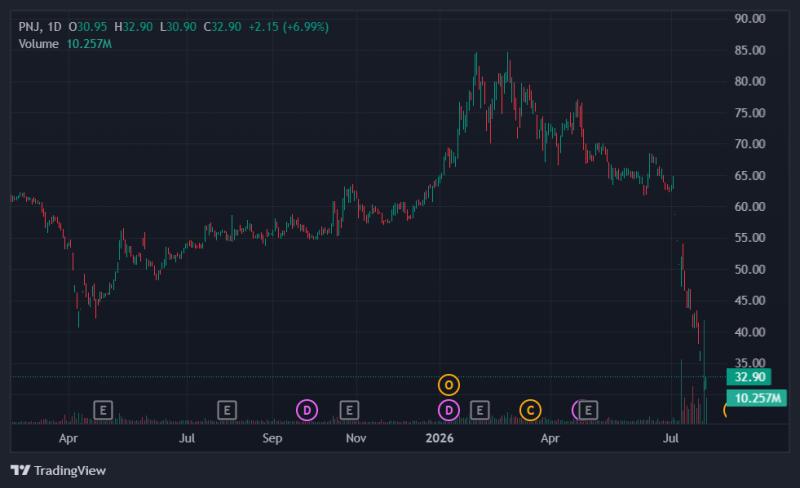Click the 50.00 price axis label
The height and width of the screenshot is (488, 800).
750,270
